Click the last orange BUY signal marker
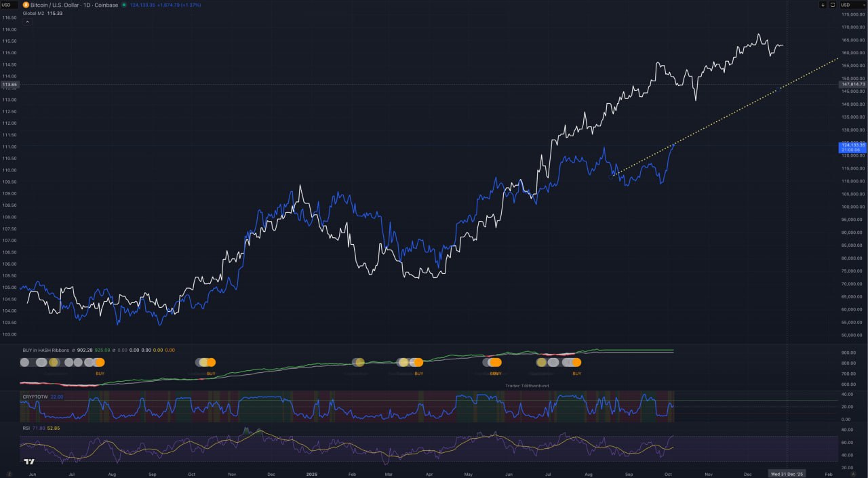868x478 pixels. coord(576,363)
